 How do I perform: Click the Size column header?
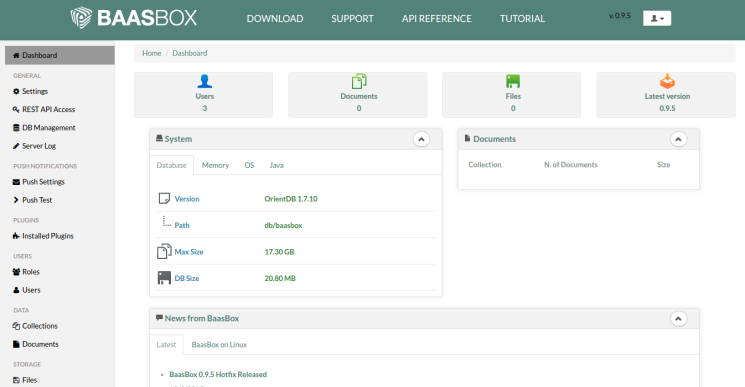click(663, 165)
